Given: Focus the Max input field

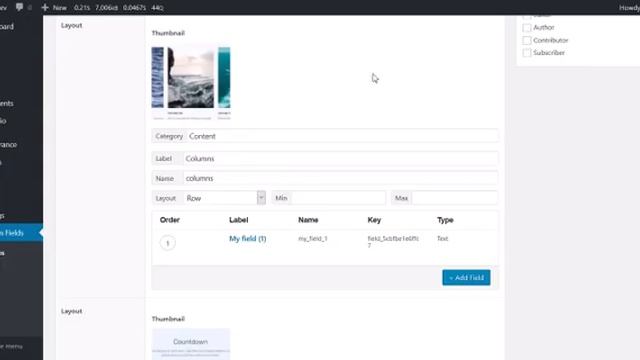Looking at the screenshot, I should pos(455,198).
